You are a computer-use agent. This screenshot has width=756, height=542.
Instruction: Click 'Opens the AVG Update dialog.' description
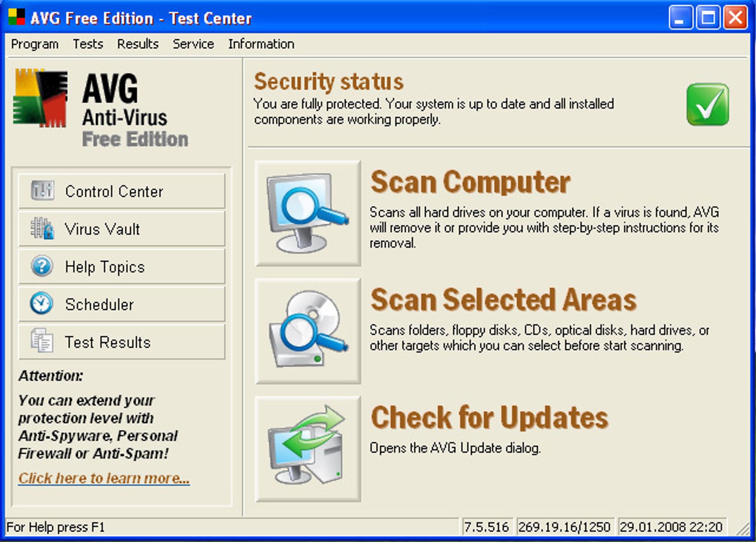(x=455, y=448)
